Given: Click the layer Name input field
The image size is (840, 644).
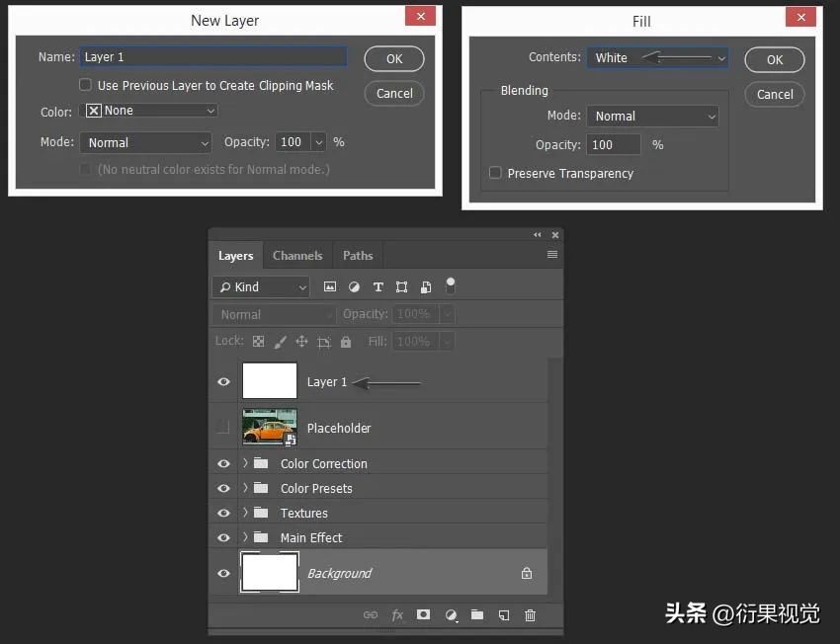Looking at the screenshot, I should tap(212, 57).
